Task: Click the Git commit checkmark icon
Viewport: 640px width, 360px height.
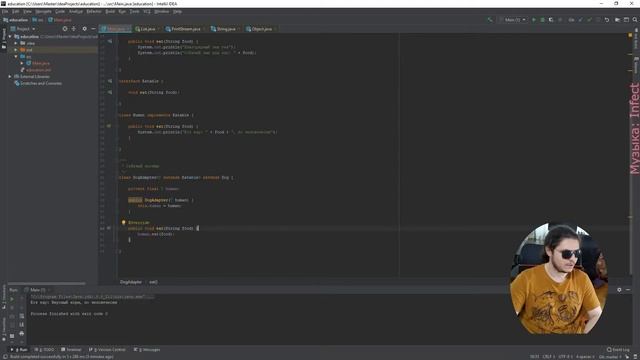Action: 589,20
